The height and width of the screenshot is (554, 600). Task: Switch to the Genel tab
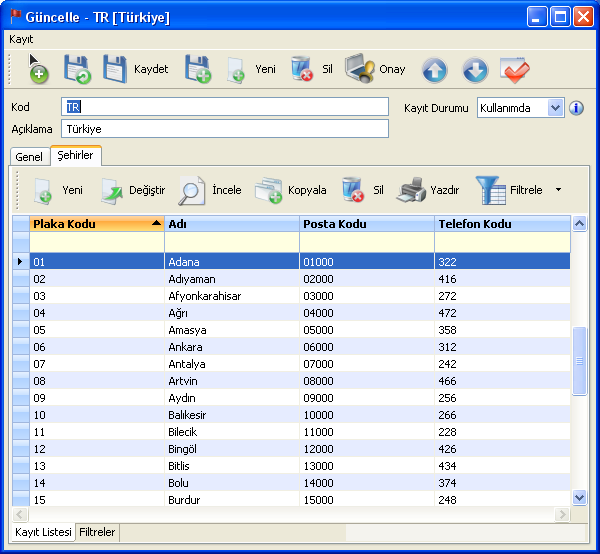pos(29,157)
